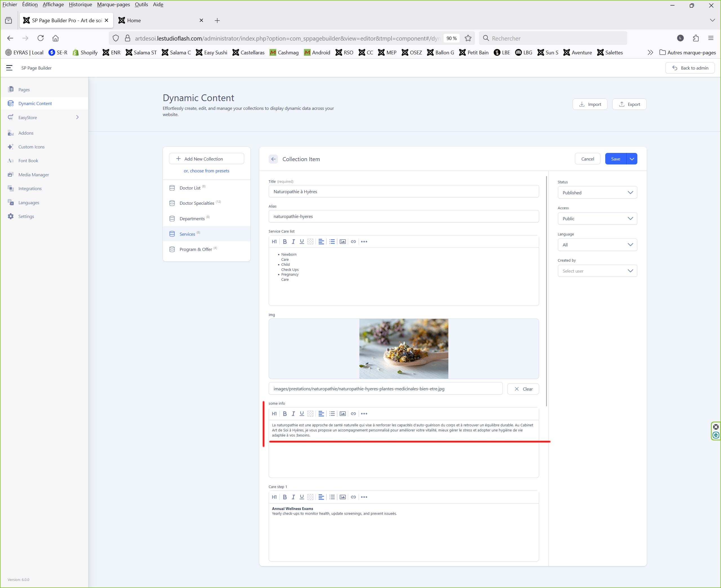721x588 pixels.
Task: Open text color swatch in Service Care list
Action: (310, 242)
